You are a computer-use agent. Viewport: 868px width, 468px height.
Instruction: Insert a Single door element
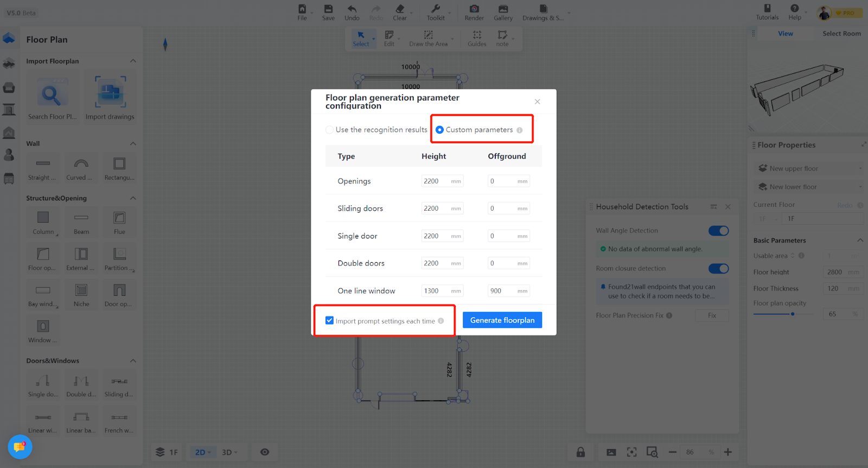point(43,386)
